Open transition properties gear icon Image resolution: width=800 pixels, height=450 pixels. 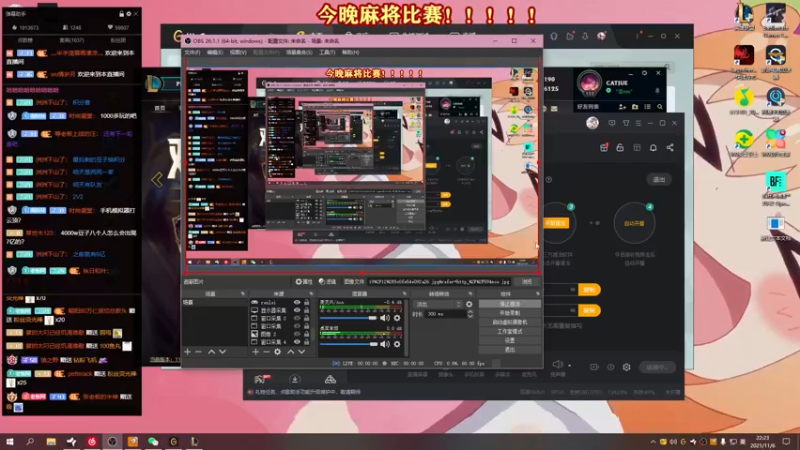pyautogui.click(x=469, y=304)
